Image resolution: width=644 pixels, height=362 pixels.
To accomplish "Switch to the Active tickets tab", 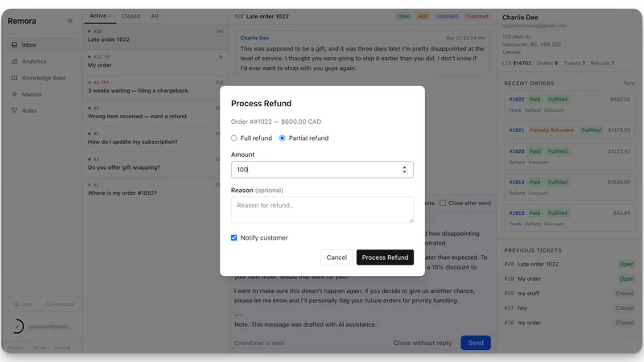I will 100,16.
